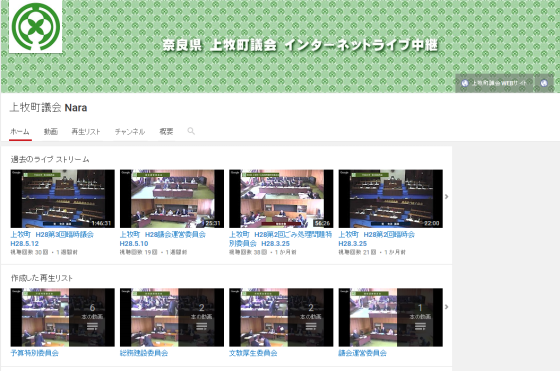This screenshot has height=371, width=560.
Task: Select the チャンネル tab
Action: 130,131
